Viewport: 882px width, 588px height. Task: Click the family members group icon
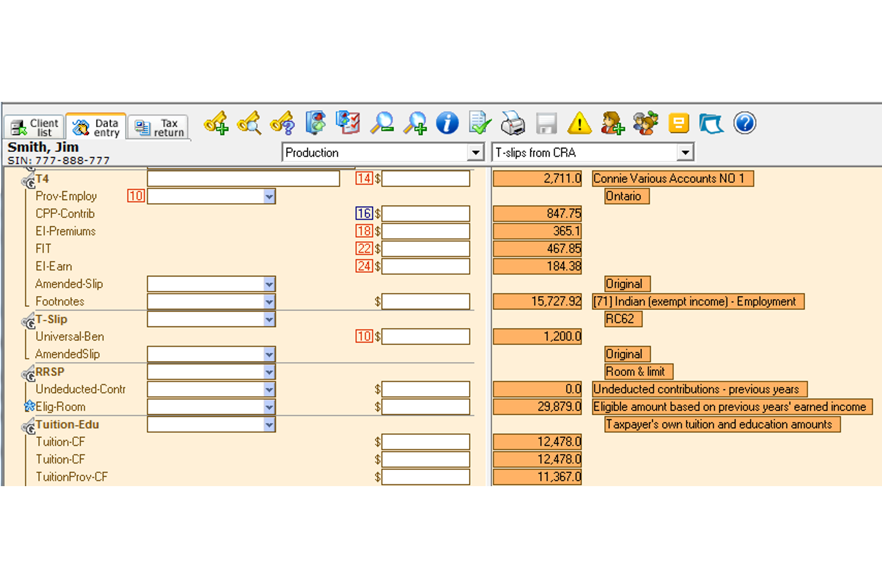point(645,123)
